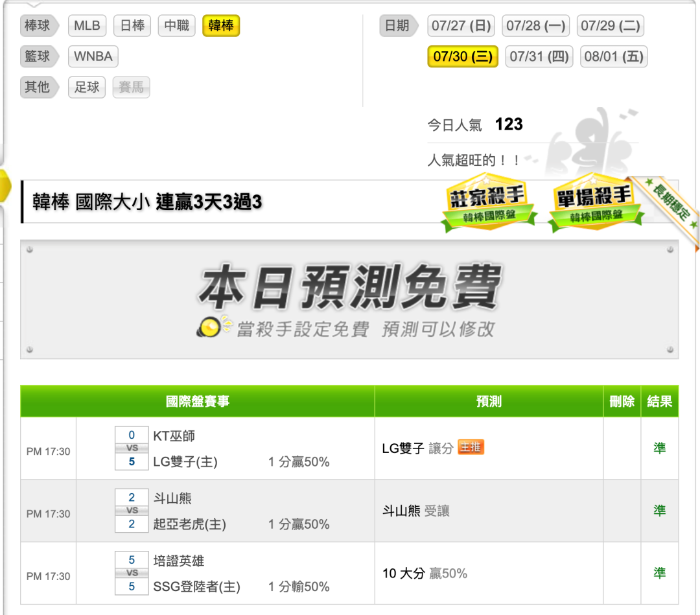Switch to the 足球 tab
The height and width of the screenshot is (615, 700).
click(x=87, y=87)
